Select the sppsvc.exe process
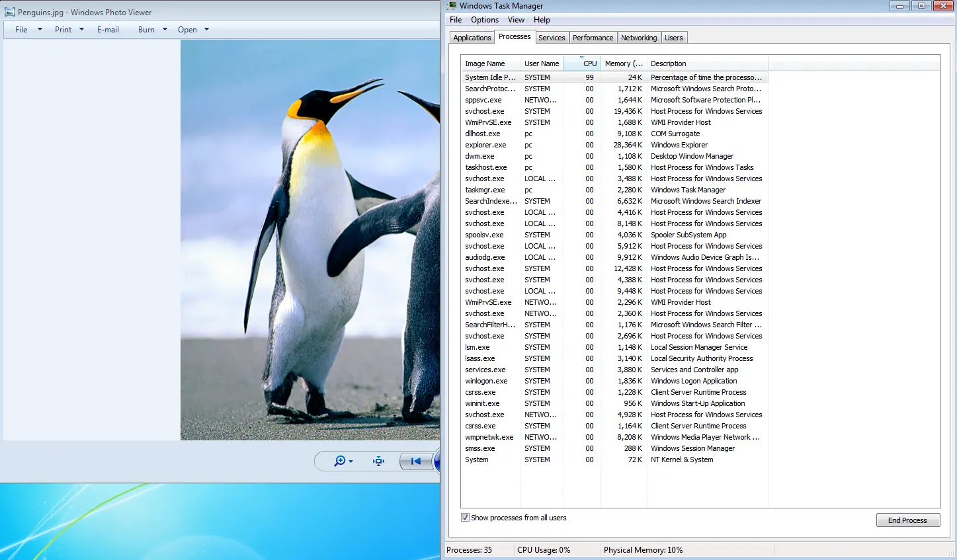Screen dimensions: 957x560 point(614,100)
